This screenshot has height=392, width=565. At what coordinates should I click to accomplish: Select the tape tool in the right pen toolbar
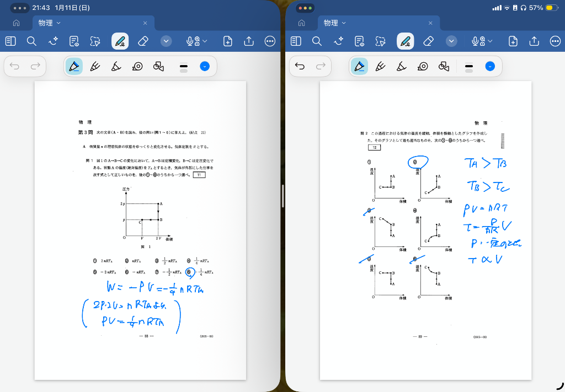(423, 67)
